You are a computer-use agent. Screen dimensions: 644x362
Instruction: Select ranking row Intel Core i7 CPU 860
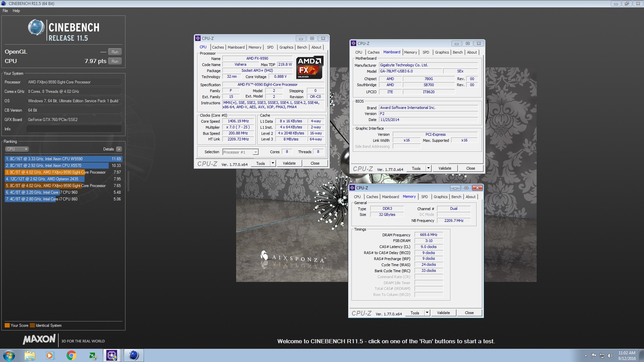click(63, 199)
